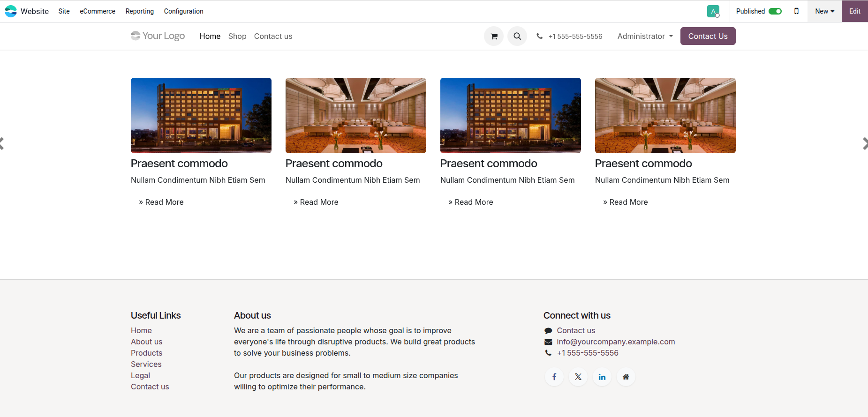Image resolution: width=868 pixels, height=417 pixels.
Task: Click Contact us under Connect with us
Action: [576, 330]
